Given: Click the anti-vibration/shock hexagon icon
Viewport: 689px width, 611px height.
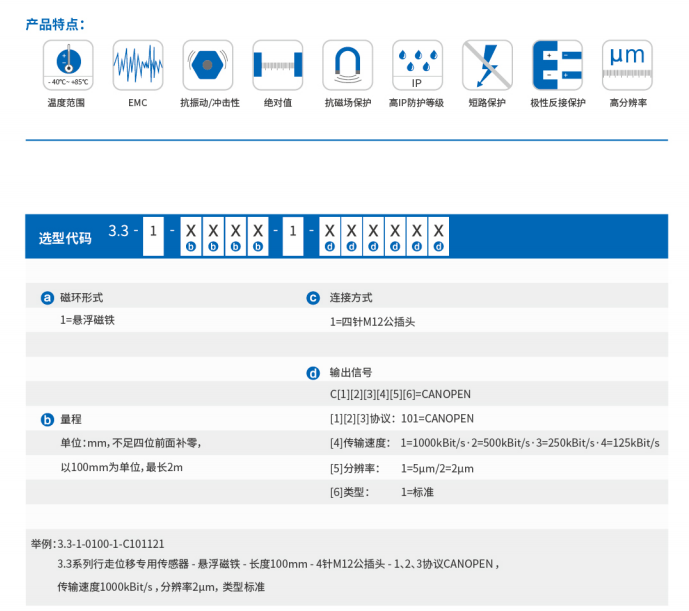Looking at the screenshot, I should pos(208,65).
